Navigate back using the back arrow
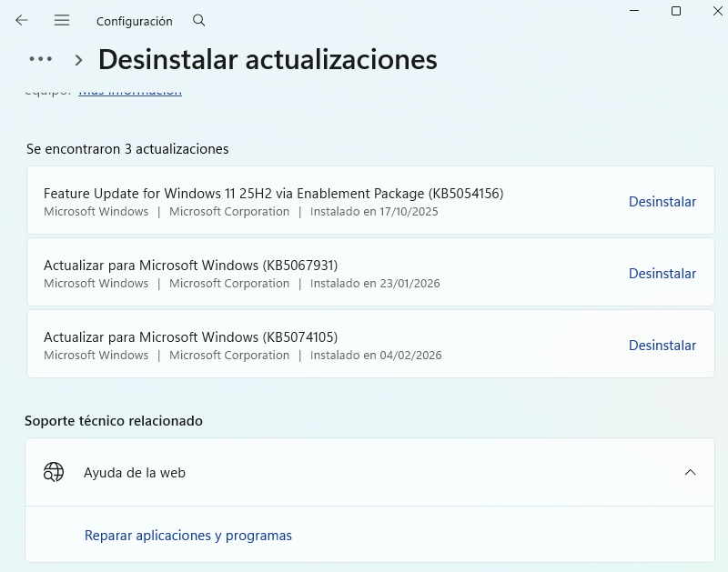The height and width of the screenshot is (572, 728). [x=21, y=21]
